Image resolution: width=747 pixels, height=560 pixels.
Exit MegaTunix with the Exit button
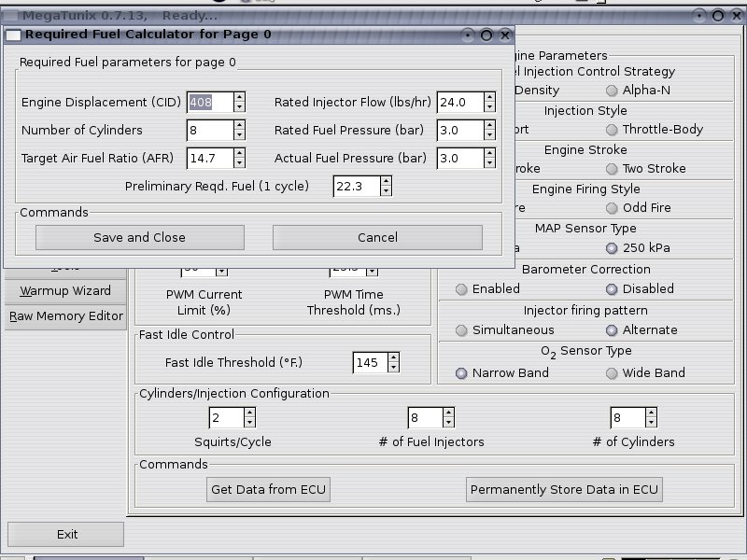point(65,534)
